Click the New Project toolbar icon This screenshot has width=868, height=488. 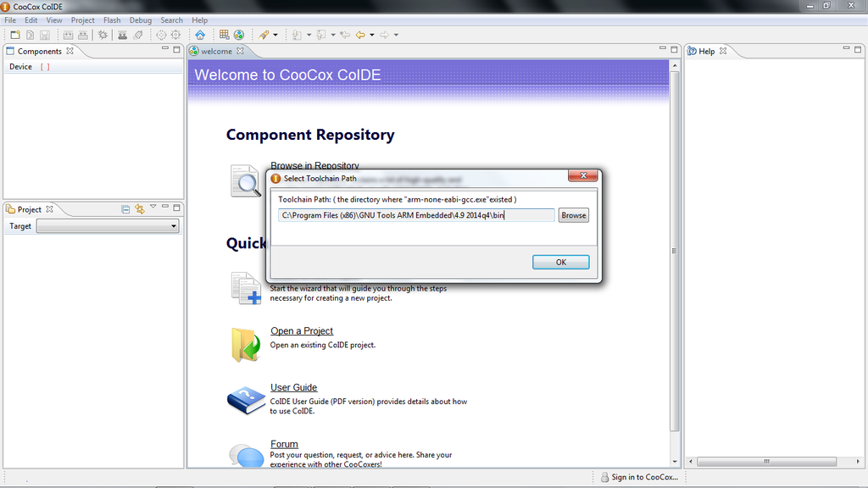point(15,35)
